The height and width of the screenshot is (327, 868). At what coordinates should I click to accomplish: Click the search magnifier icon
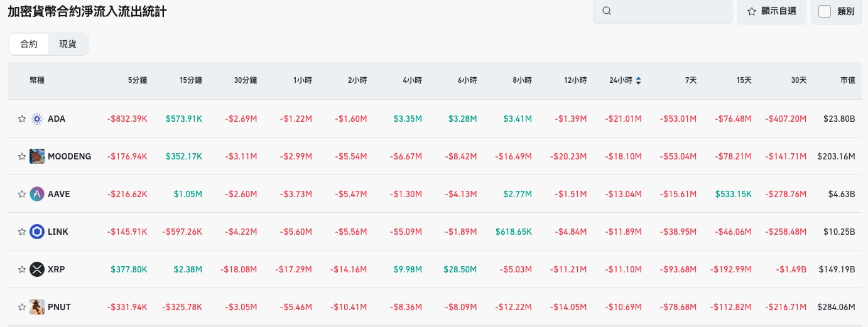[x=606, y=11]
